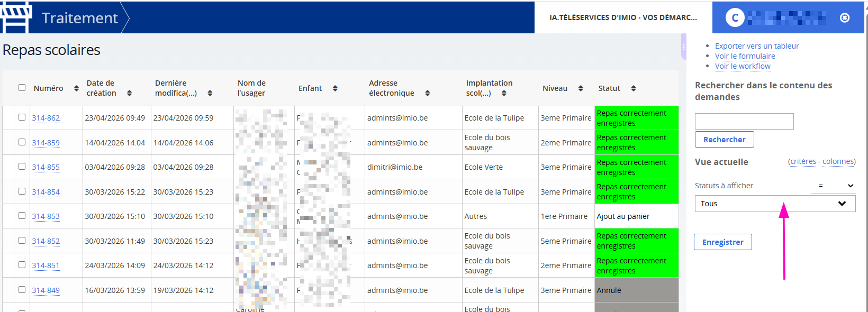Open request 314-851
Image resolution: width=868 pixels, height=312 pixels.
46,265
